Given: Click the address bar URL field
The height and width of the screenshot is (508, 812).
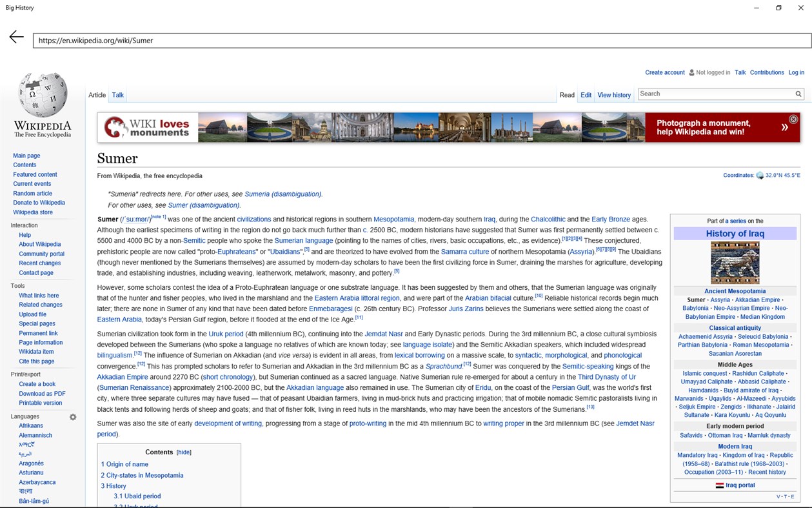Looking at the screenshot, I should pos(422,41).
